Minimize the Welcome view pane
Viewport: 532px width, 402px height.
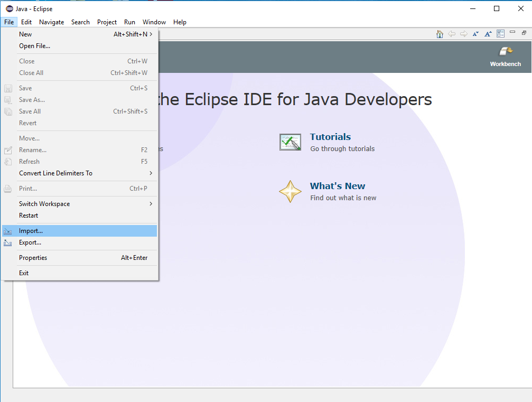tap(512, 32)
